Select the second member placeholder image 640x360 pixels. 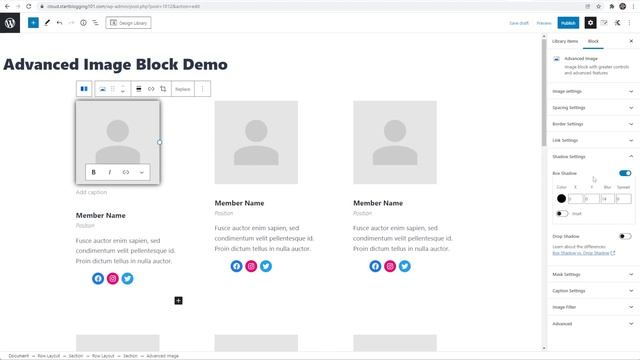point(256,142)
